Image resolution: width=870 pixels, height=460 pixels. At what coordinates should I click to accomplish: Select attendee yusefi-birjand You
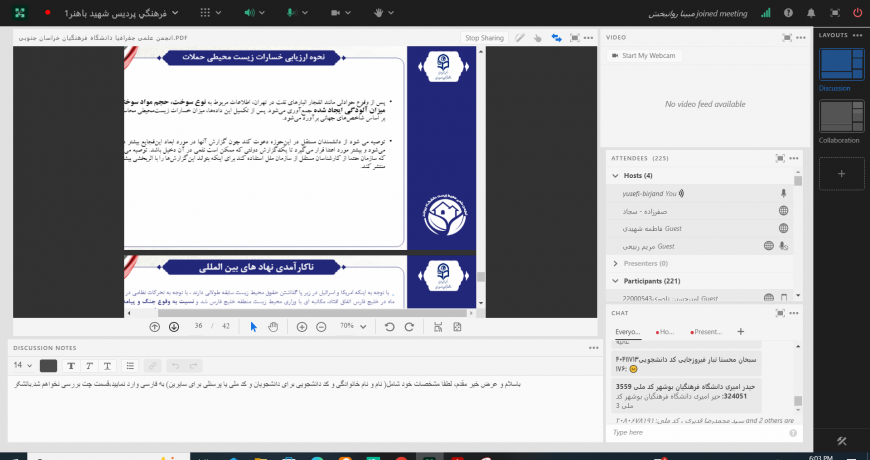click(700, 194)
